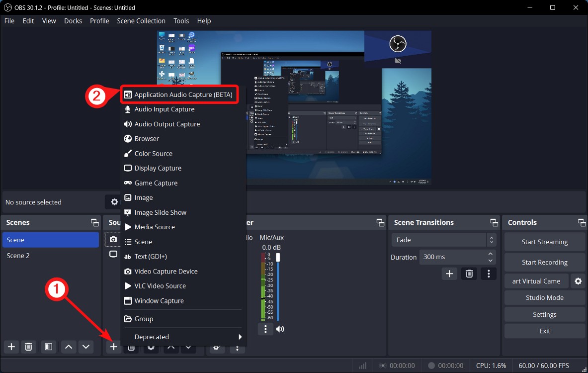The image size is (588, 373).
Task: Open the Fade transition dropdown
Action: 439,240
